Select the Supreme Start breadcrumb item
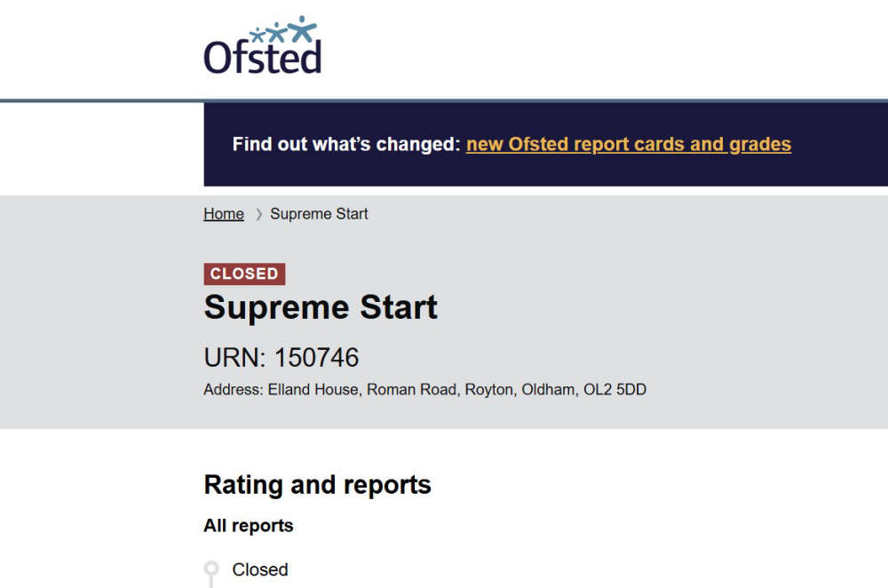The image size is (888, 588). pyautogui.click(x=319, y=214)
